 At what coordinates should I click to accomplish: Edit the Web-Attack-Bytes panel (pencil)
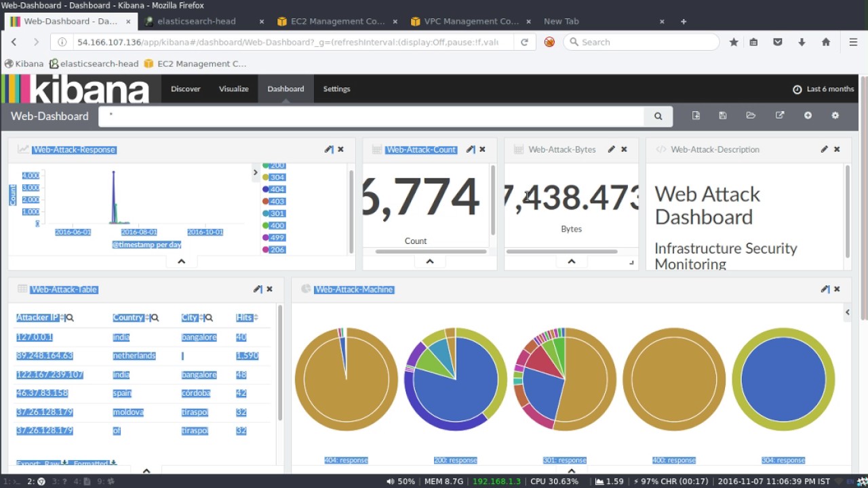(x=612, y=149)
